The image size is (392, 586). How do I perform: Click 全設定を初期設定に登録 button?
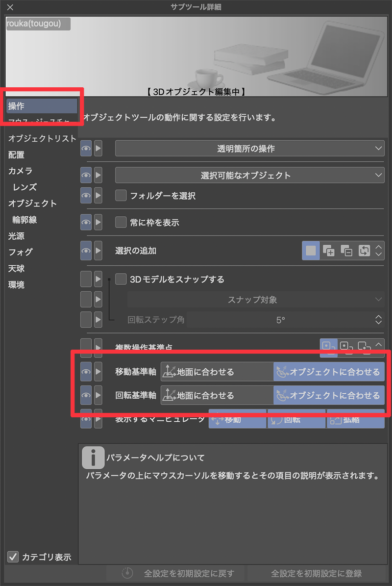tap(317, 573)
